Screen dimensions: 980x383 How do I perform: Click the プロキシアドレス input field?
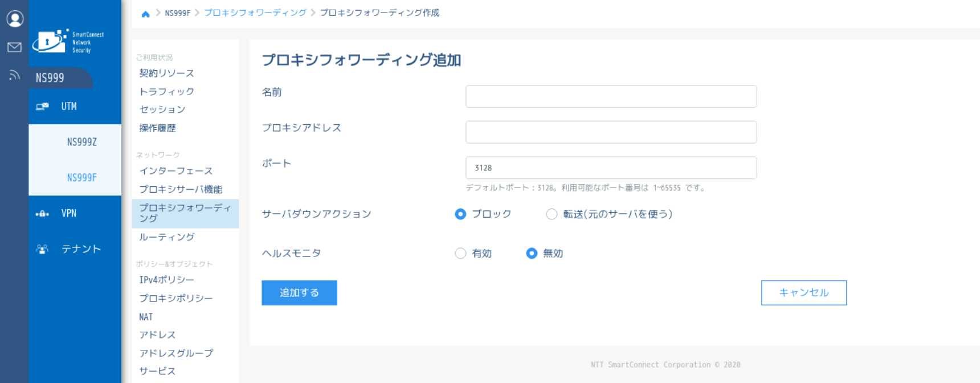pyautogui.click(x=611, y=132)
